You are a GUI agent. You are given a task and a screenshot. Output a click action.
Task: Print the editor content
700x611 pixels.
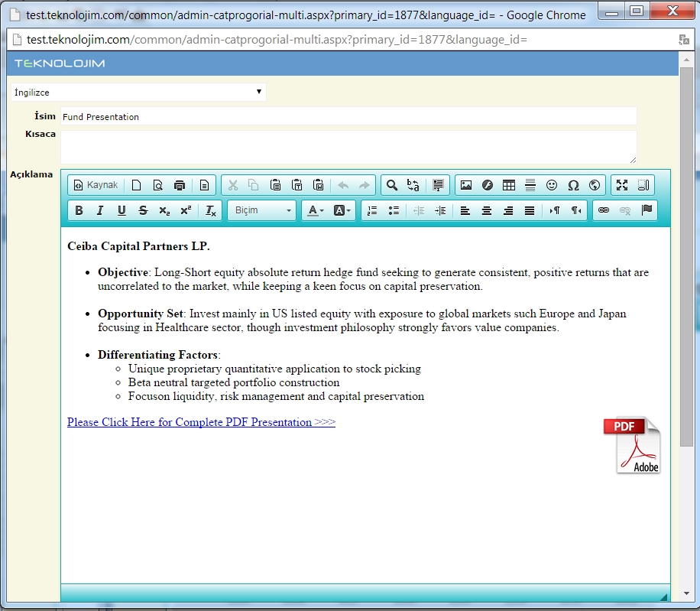click(180, 185)
